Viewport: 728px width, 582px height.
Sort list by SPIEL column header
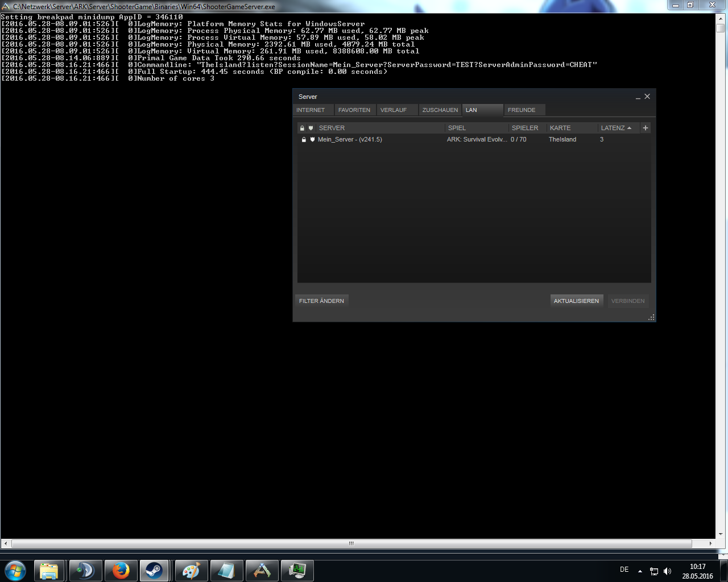click(477, 128)
